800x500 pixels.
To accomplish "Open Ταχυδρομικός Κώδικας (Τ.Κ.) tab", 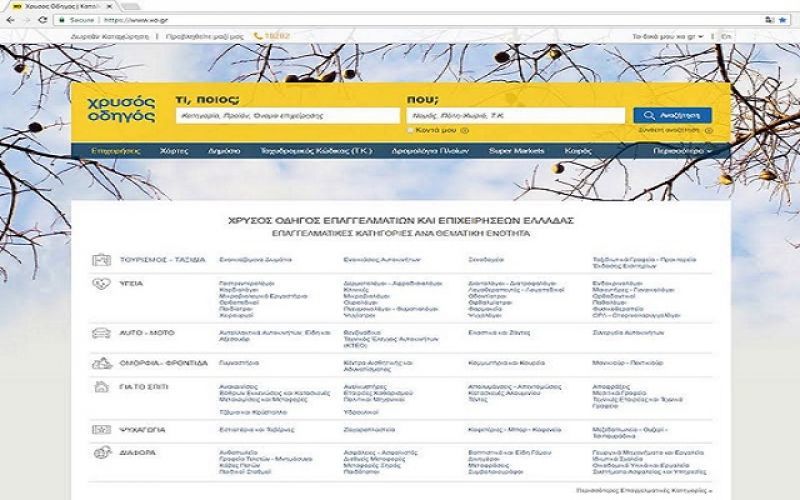I will (316, 151).
